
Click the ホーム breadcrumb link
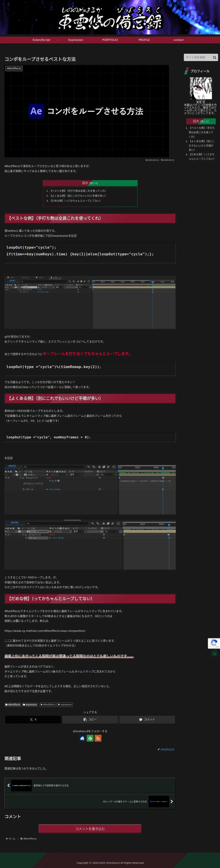[x=12, y=839]
